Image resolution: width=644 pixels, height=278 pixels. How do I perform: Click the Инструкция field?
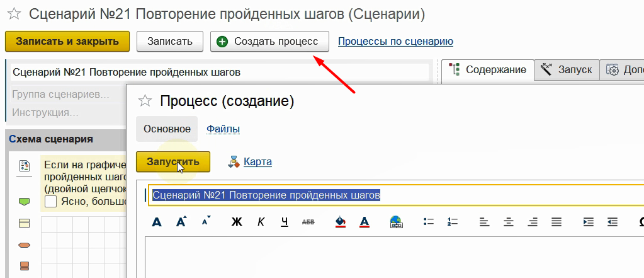click(x=68, y=112)
